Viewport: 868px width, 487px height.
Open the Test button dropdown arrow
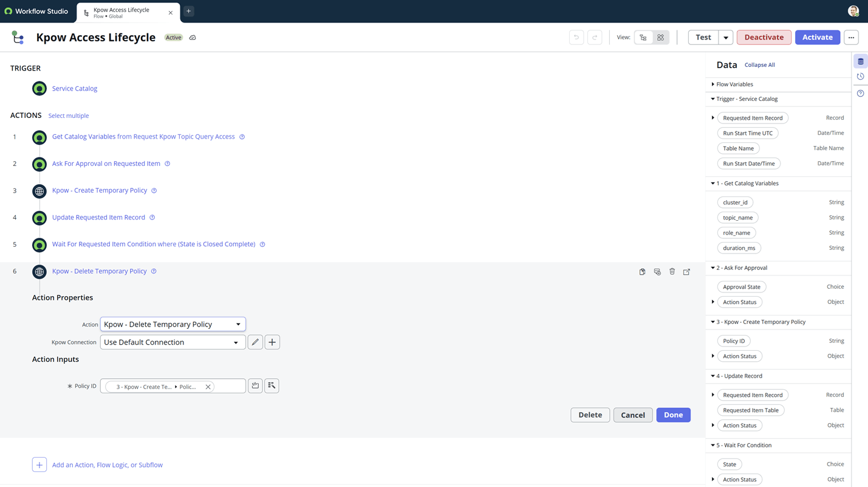point(726,38)
